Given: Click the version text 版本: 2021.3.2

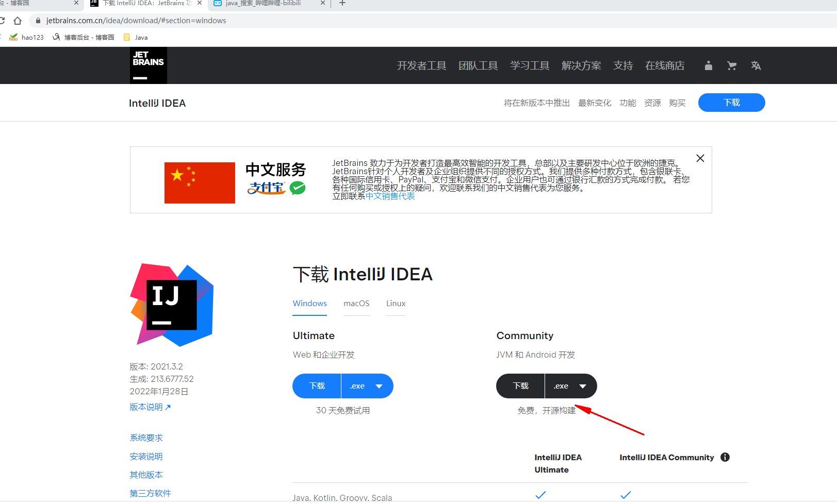Looking at the screenshot, I should [x=156, y=367].
